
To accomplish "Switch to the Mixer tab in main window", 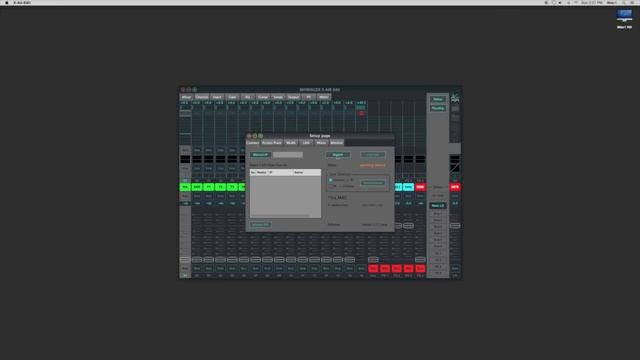I will click(186, 97).
